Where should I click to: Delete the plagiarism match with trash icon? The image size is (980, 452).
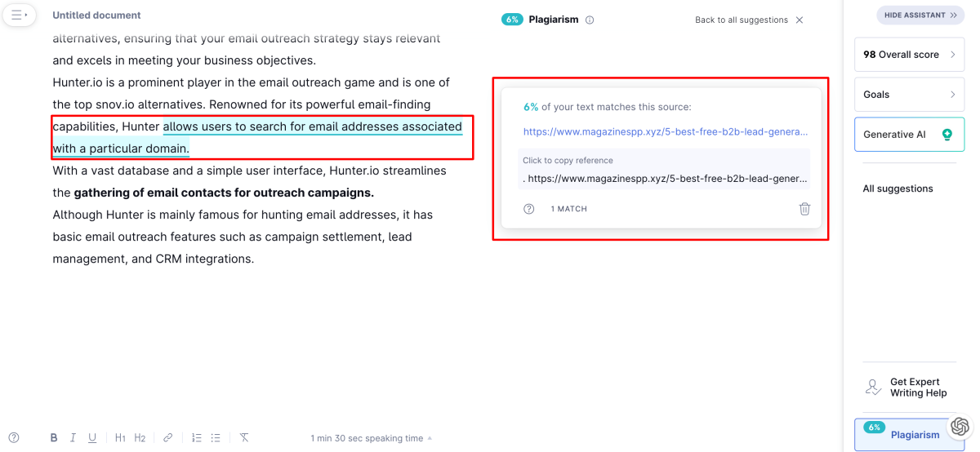click(804, 209)
